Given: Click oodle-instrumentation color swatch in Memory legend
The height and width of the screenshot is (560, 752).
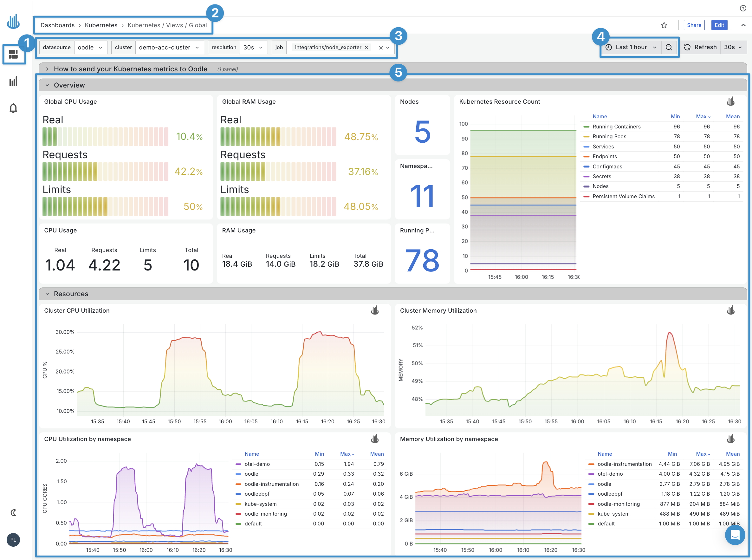Looking at the screenshot, I should tap(591, 464).
